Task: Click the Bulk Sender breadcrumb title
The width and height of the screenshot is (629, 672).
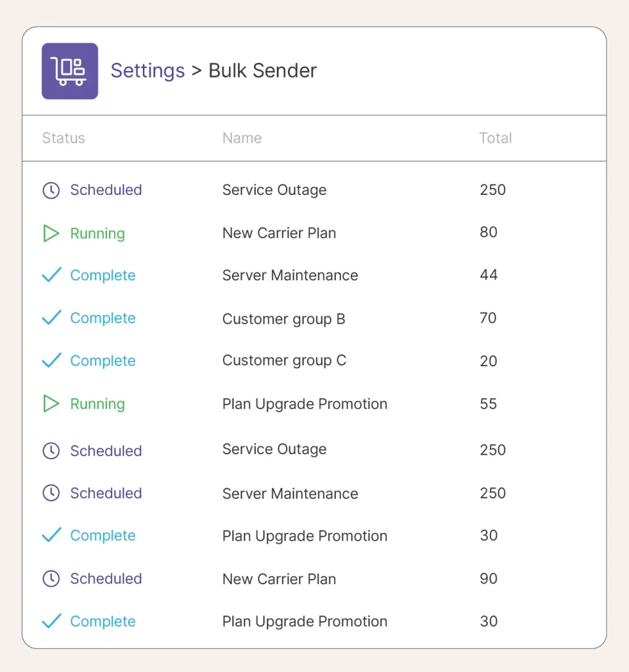Action: [x=262, y=71]
